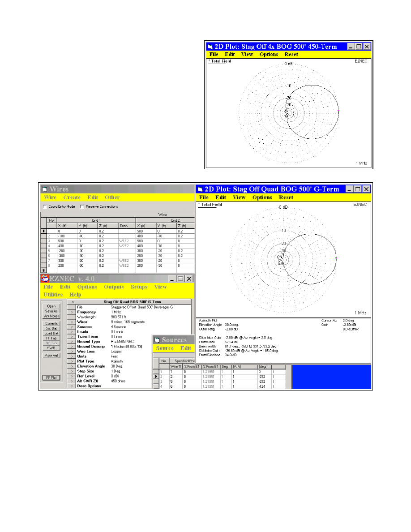This screenshot has height=532, width=411.
Task: Click the arrow beside Plot Type
Action: [71, 361]
